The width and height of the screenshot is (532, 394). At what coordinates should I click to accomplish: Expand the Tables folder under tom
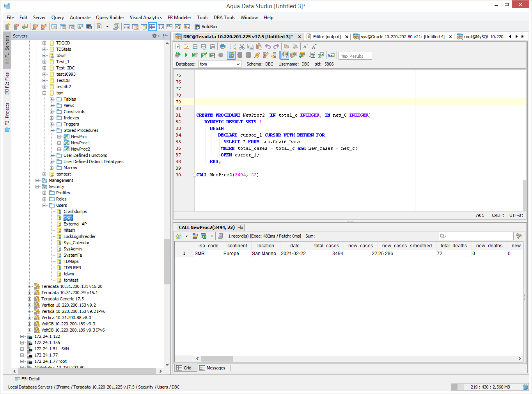52,99
